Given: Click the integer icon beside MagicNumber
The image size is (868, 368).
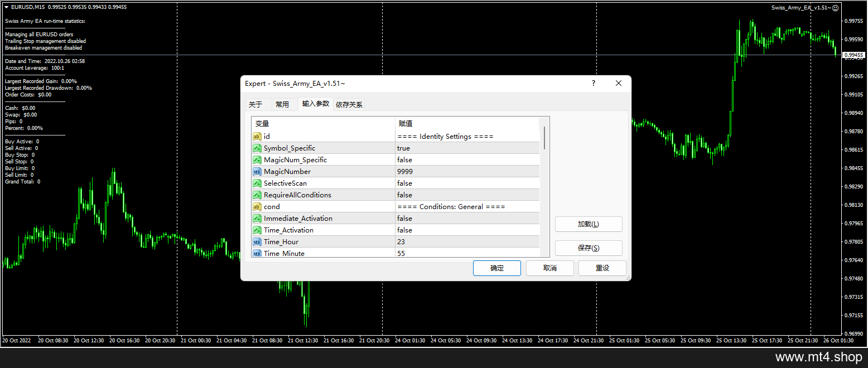Looking at the screenshot, I should pyautogui.click(x=257, y=172).
